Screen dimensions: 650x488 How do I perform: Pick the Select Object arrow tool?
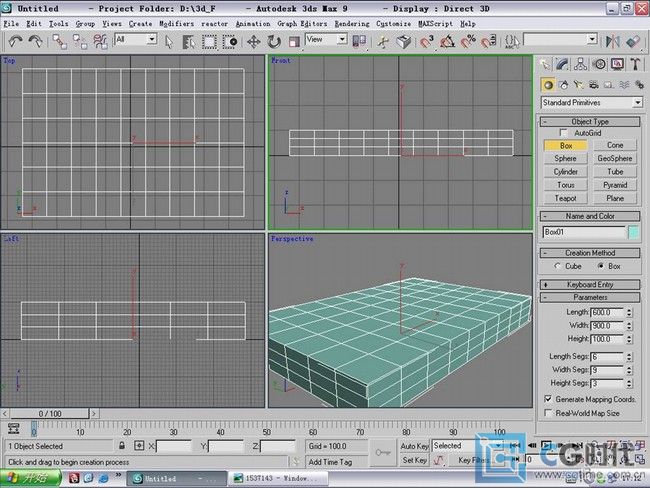169,42
